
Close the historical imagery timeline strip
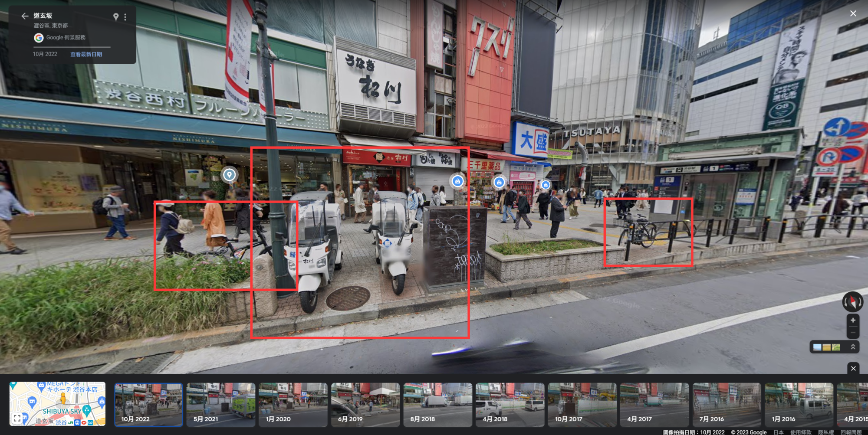coord(853,368)
